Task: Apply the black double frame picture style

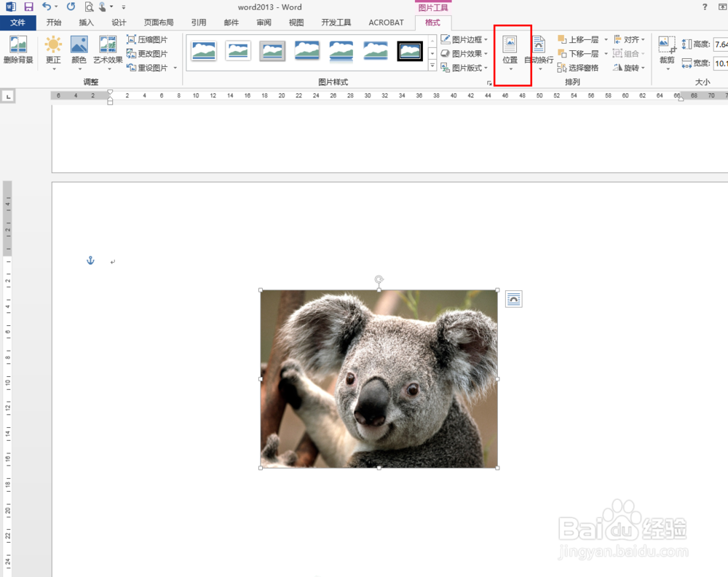Action: tap(410, 51)
